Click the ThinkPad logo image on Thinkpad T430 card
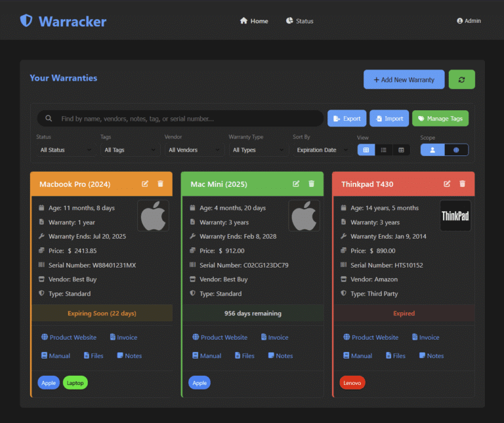This screenshot has width=504, height=423. [455, 216]
